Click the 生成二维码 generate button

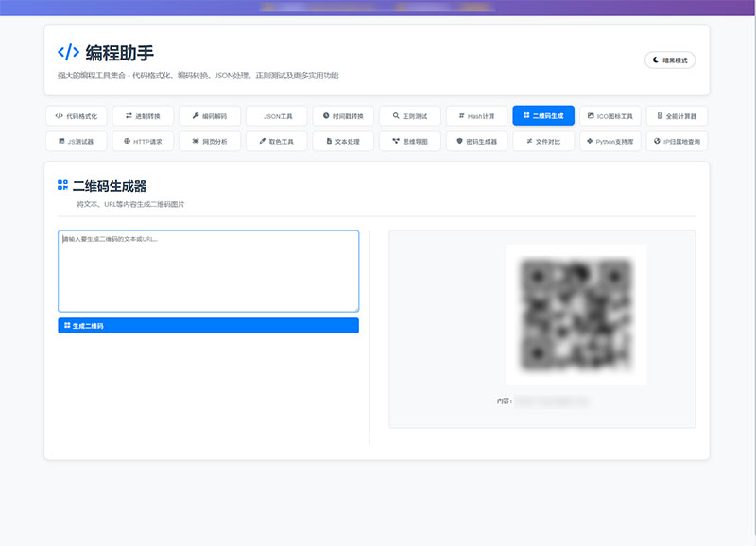208,325
